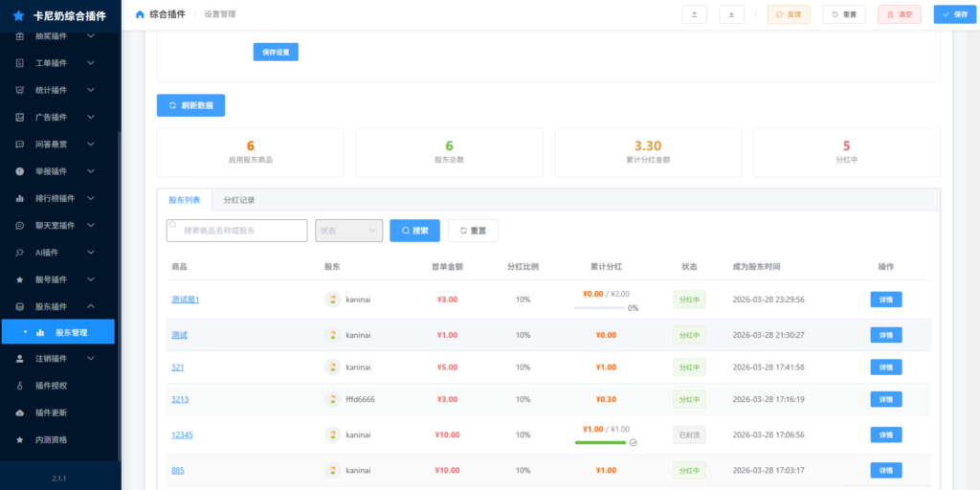Open the 插件授权 sidebar menu item
Image resolution: width=980 pixels, height=490 pixels.
pyautogui.click(x=51, y=386)
